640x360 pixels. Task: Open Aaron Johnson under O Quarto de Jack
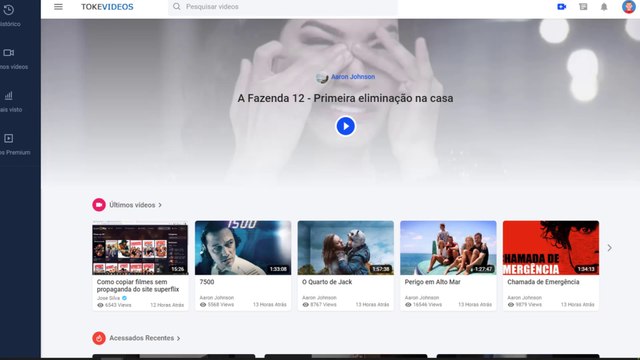pyautogui.click(x=320, y=298)
